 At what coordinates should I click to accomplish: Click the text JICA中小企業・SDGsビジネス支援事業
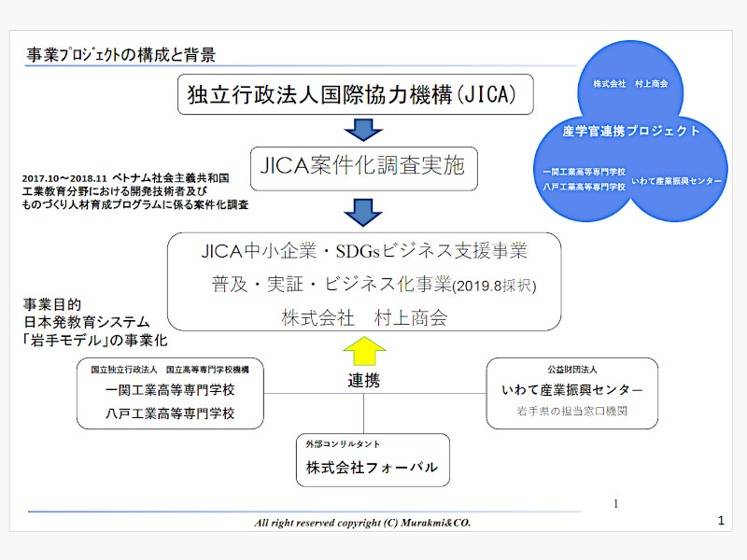(x=364, y=251)
